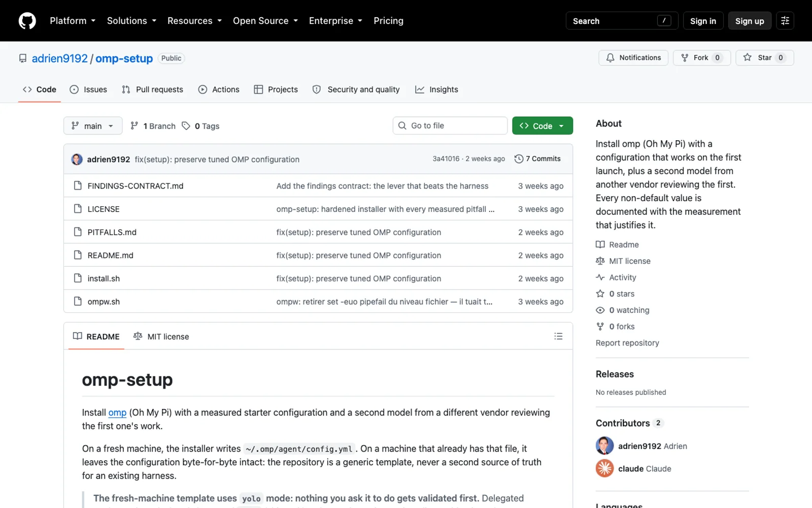The width and height of the screenshot is (812, 508).
Task: Select the MIT license tab in file viewer
Action: [161, 336]
